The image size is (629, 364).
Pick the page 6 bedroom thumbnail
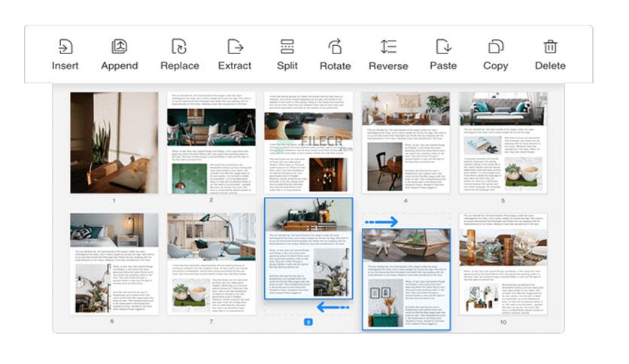tap(114, 264)
